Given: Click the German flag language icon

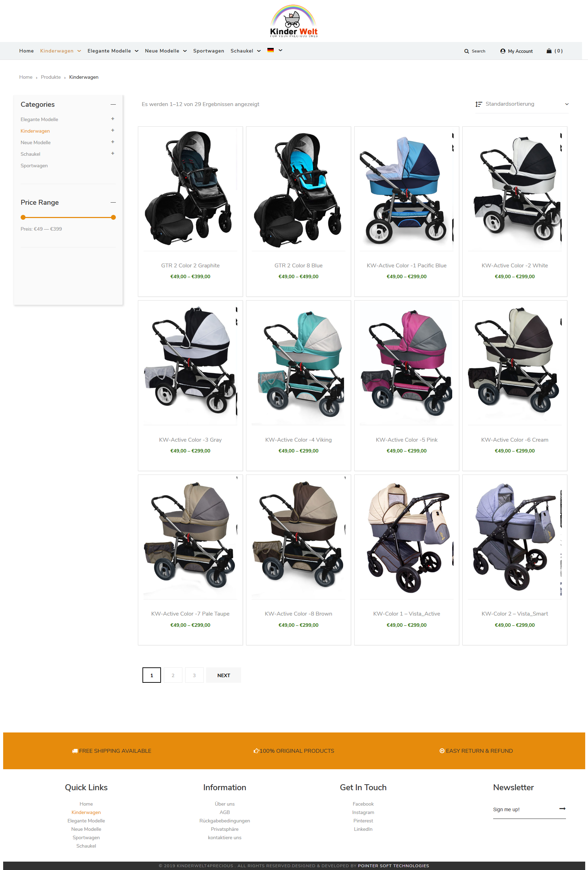Looking at the screenshot, I should 270,50.
